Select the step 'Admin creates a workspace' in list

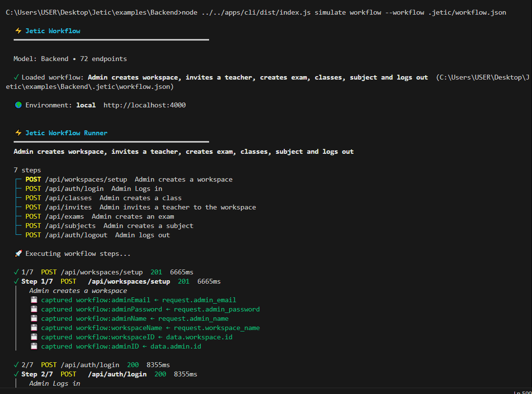[x=129, y=179]
